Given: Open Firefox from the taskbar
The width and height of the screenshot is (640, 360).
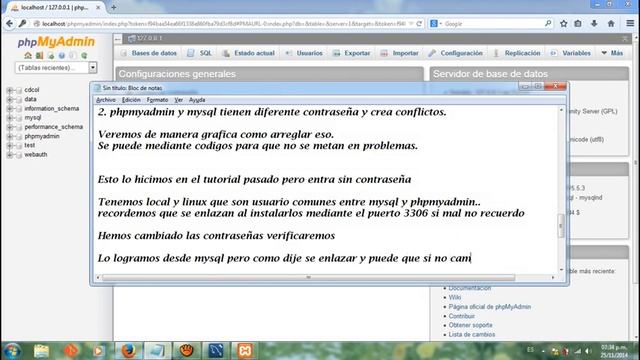Looking at the screenshot, I should point(128,351).
